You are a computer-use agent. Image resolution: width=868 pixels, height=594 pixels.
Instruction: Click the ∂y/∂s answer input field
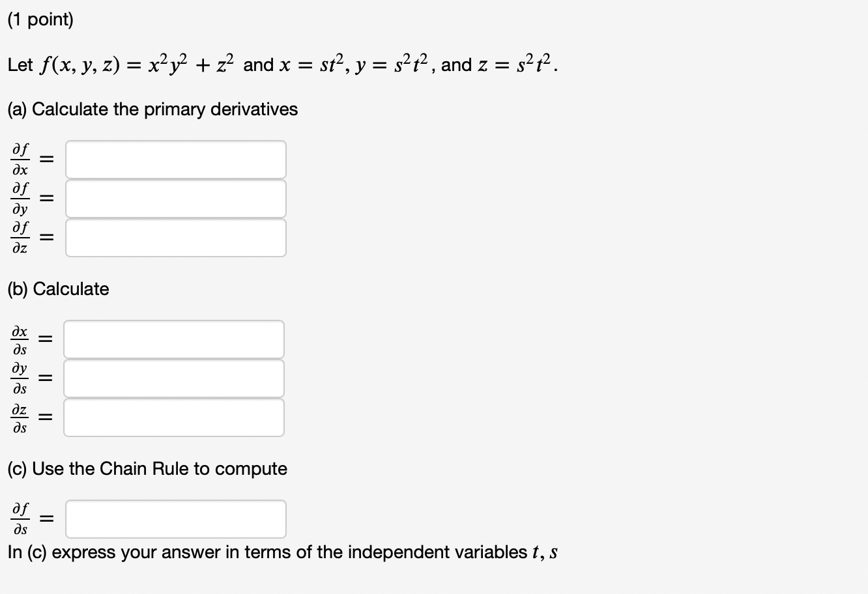174,378
